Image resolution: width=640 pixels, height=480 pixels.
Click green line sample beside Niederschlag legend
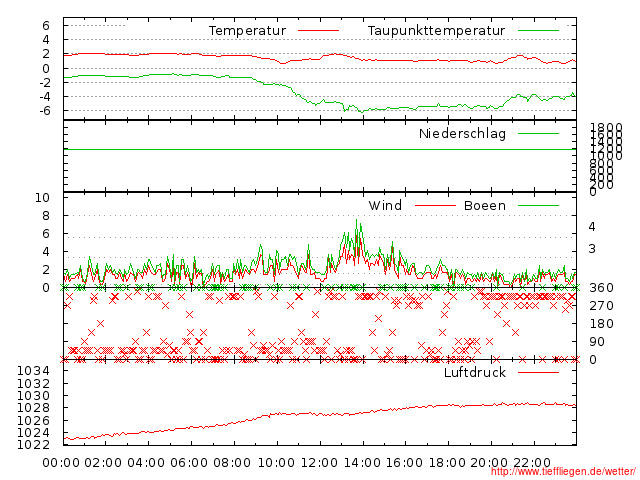click(538, 133)
